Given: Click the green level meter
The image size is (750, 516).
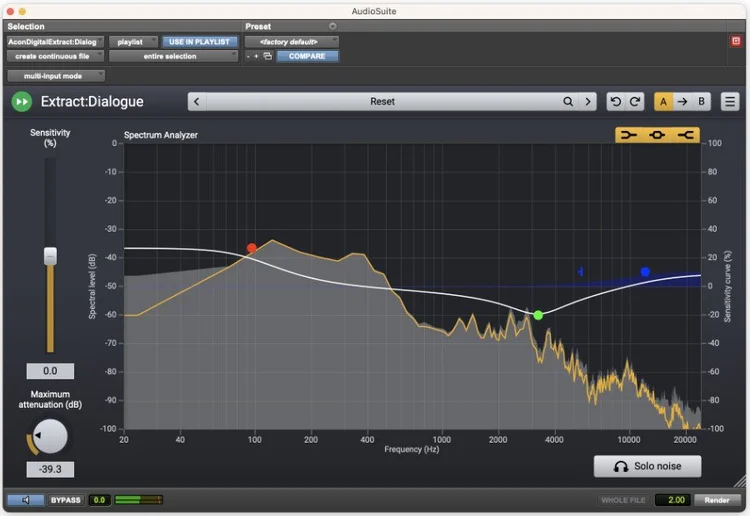Looking at the screenshot, I should point(139,500).
